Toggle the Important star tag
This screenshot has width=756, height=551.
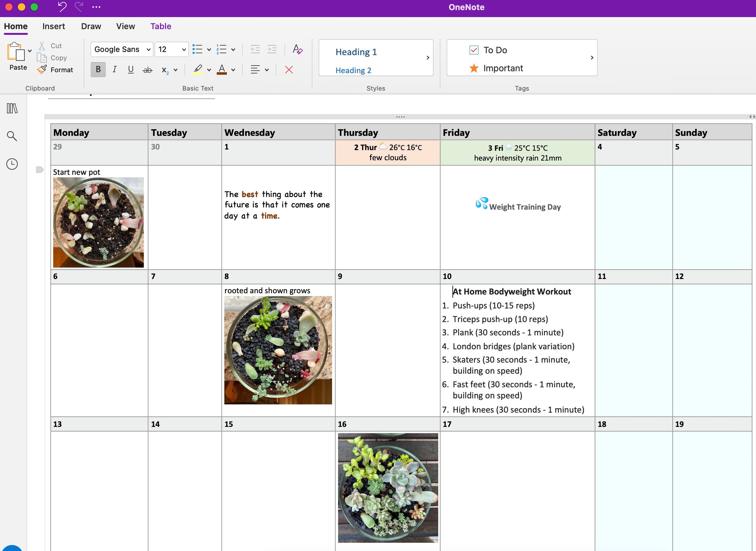(x=474, y=68)
